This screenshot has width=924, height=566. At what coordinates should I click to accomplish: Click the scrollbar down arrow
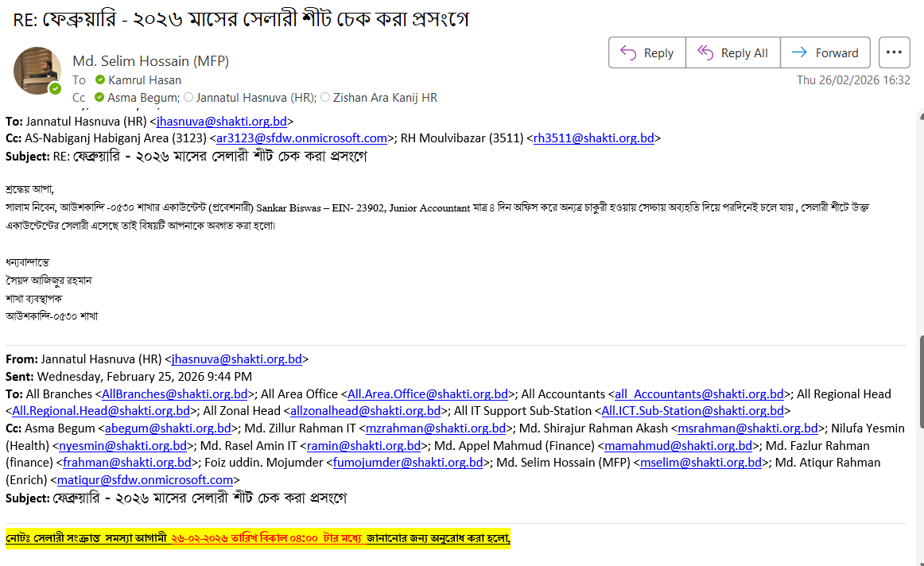point(918,559)
